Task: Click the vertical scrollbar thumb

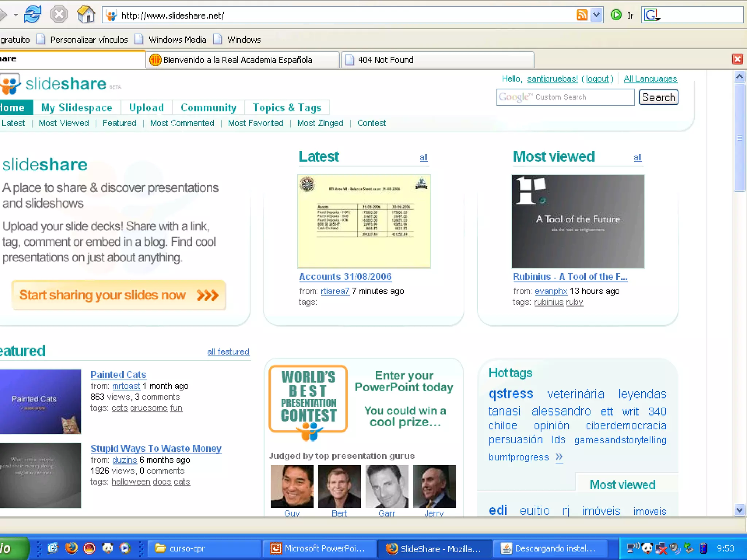Action: 739,137
